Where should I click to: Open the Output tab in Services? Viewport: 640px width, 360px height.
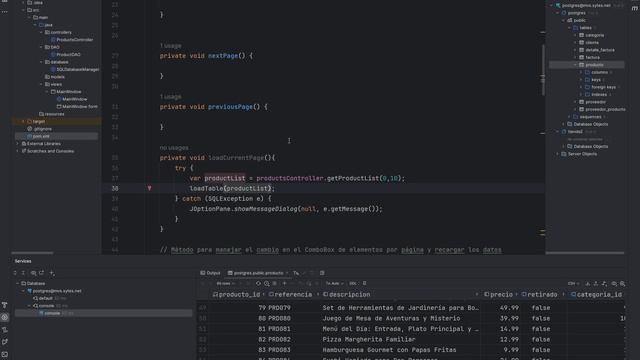point(210,273)
